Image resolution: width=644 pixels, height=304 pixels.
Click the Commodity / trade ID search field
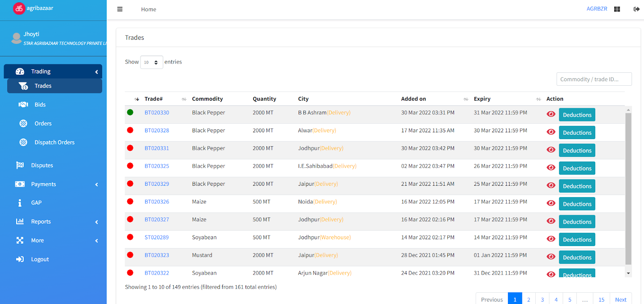click(594, 79)
